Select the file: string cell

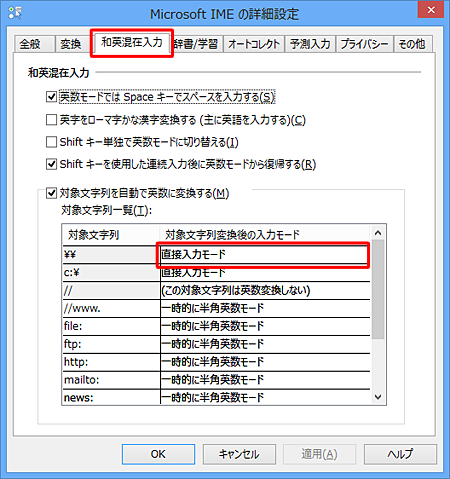(x=111, y=327)
